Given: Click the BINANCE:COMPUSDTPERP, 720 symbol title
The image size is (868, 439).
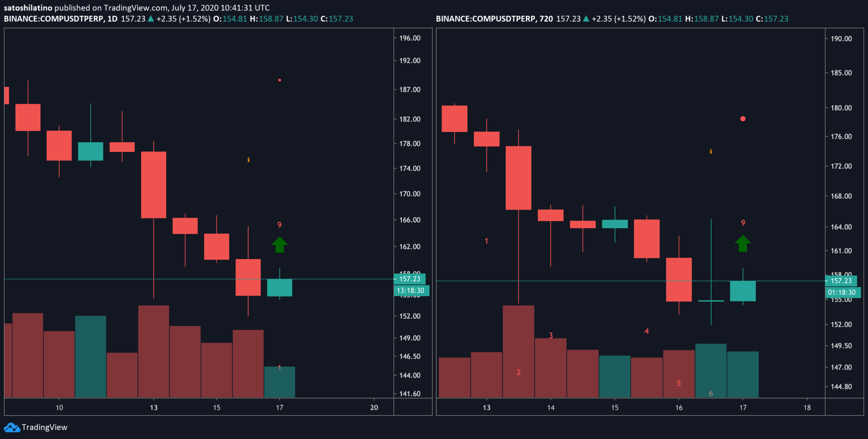Looking at the screenshot, I should click(494, 19).
